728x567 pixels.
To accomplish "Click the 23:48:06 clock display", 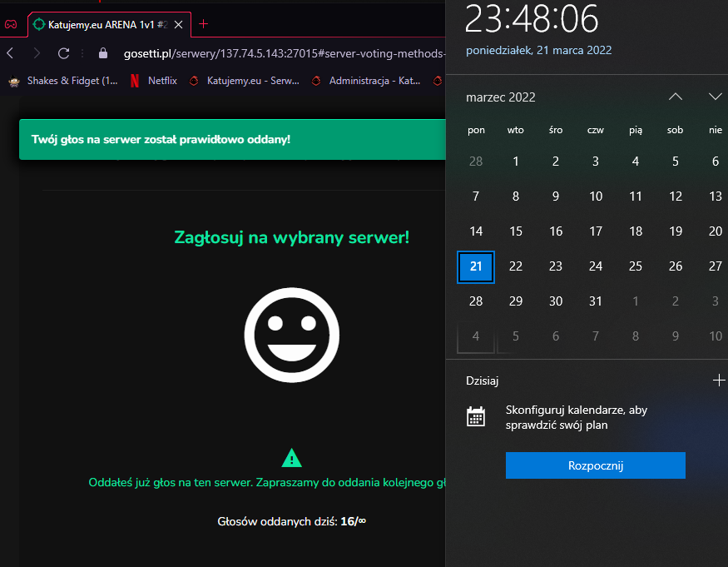I will click(x=532, y=19).
